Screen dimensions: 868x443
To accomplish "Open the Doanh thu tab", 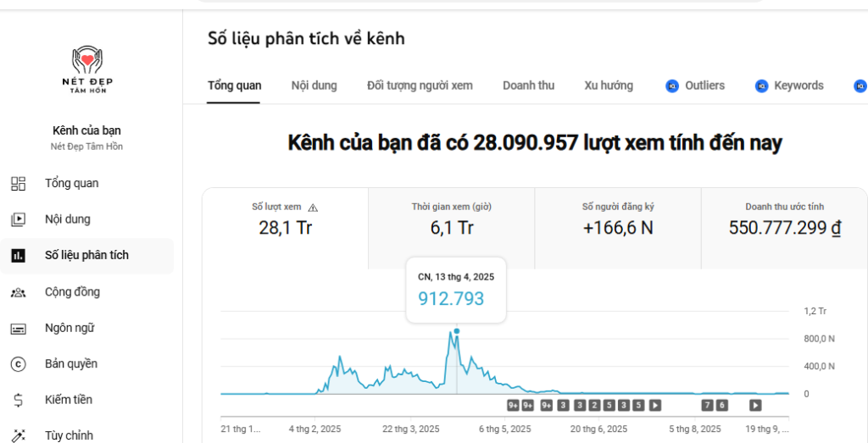I will click(x=528, y=86).
